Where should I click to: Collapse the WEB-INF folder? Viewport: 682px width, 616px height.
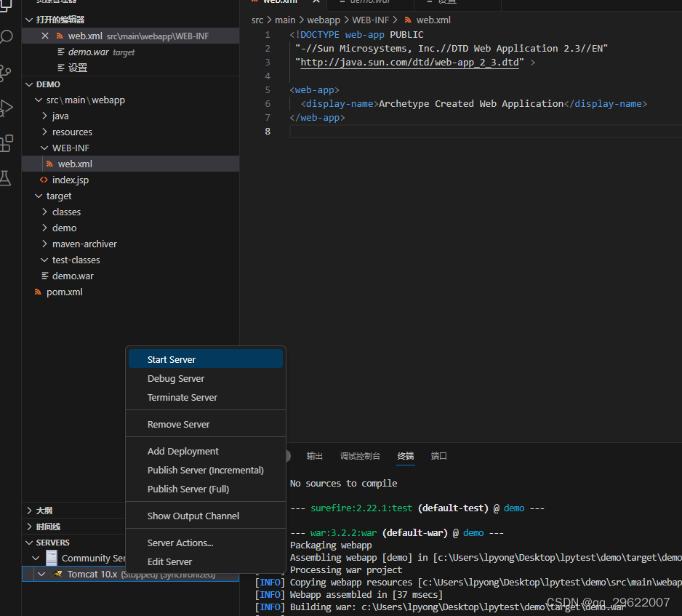pyautogui.click(x=44, y=148)
